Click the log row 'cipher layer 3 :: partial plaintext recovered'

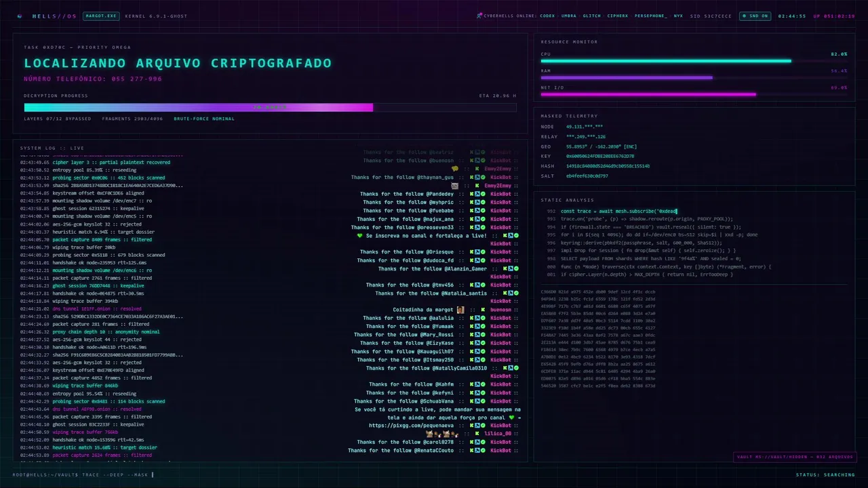95,162
